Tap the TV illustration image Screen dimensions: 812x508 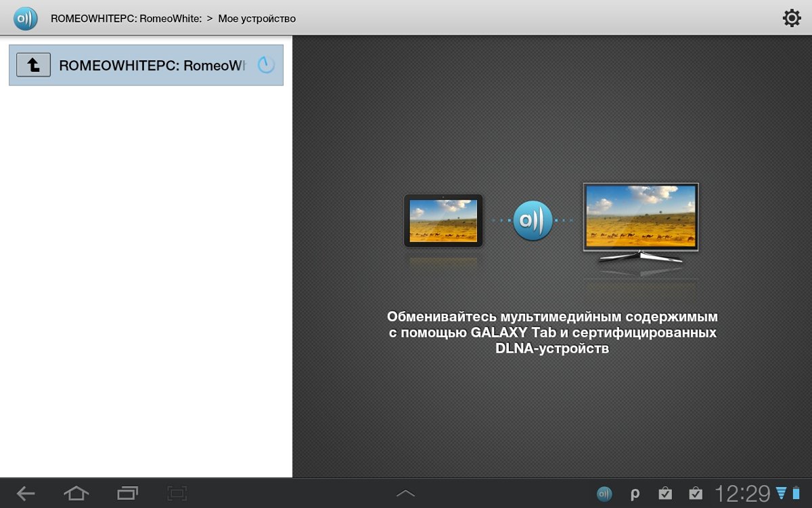pyautogui.click(x=641, y=222)
